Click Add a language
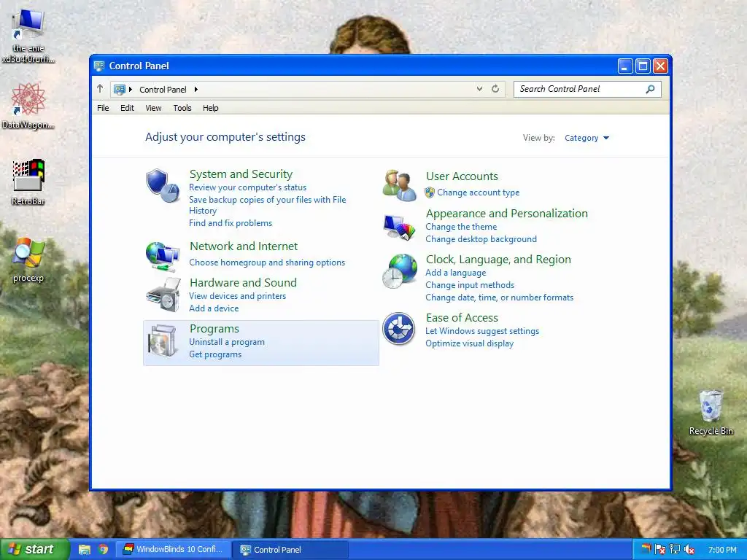Image resolution: width=747 pixels, height=560 pixels. coord(456,273)
